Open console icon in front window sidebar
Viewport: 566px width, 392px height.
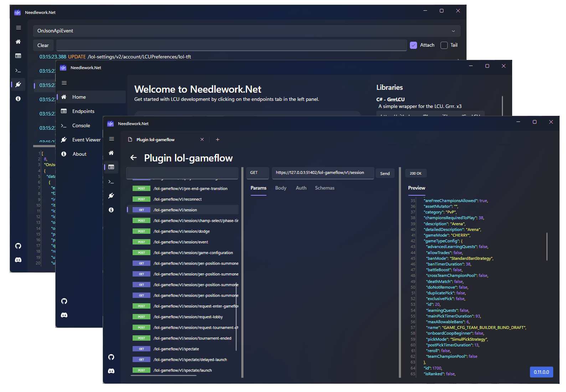[111, 182]
